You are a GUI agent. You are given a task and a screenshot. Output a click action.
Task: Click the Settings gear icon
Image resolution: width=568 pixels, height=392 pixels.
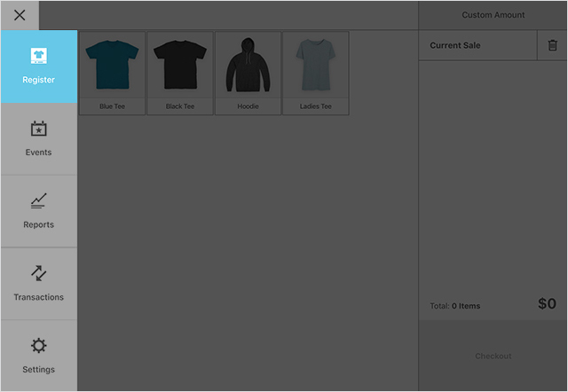tap(38, 346)
